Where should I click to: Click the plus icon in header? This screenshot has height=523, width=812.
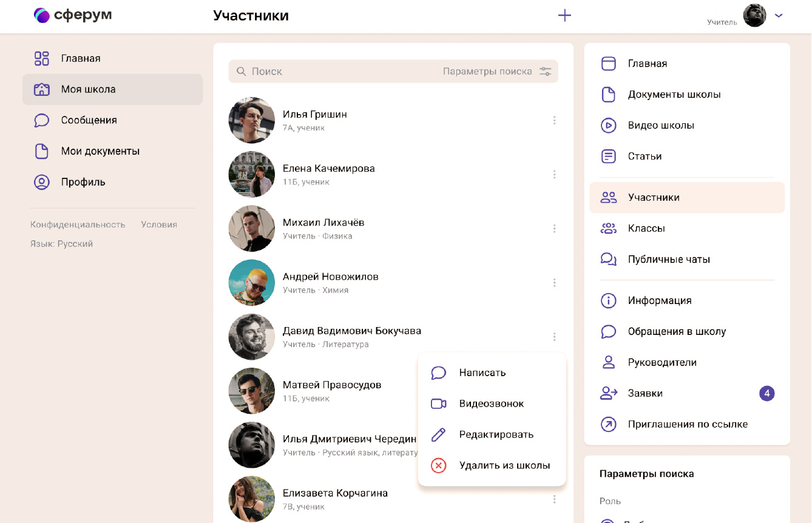point(564,16)
